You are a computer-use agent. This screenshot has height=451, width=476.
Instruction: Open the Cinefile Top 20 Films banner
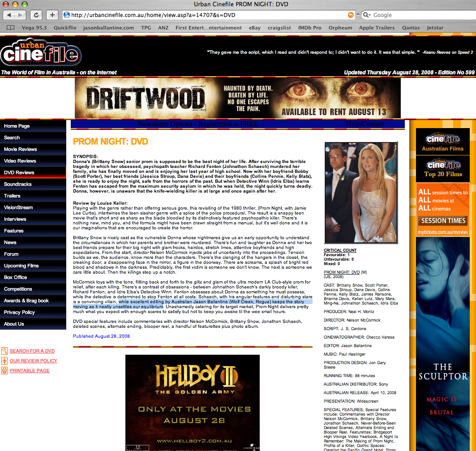[442, 169]
